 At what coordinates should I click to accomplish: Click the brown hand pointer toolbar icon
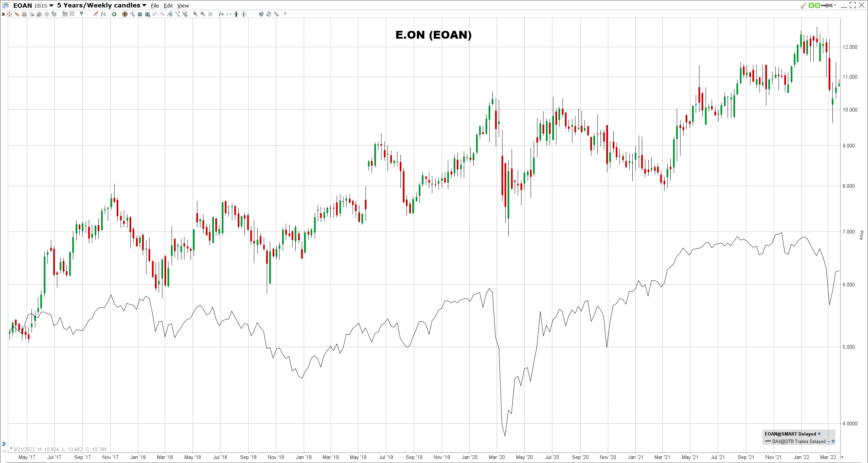(17, 14)
